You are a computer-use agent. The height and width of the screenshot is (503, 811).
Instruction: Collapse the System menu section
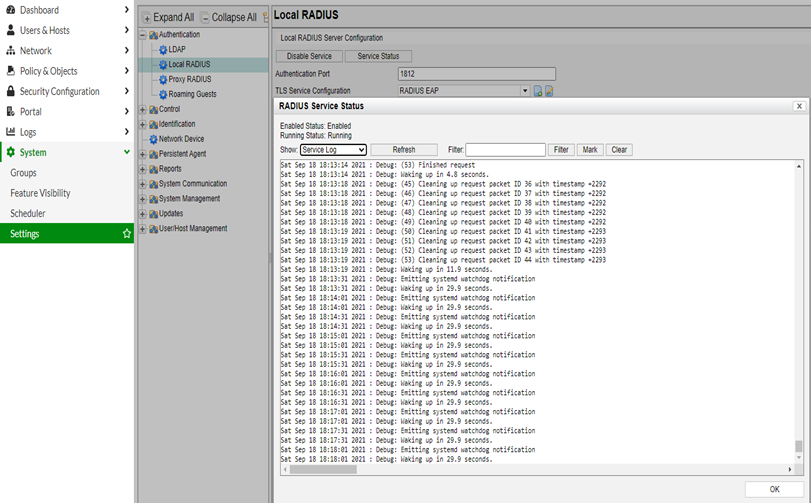[67, 152]
